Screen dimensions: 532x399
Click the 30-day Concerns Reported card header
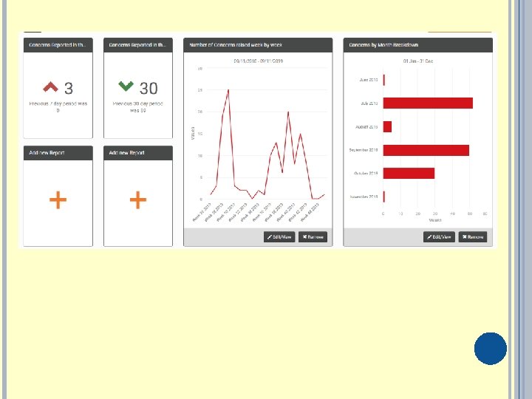[138, 45]
